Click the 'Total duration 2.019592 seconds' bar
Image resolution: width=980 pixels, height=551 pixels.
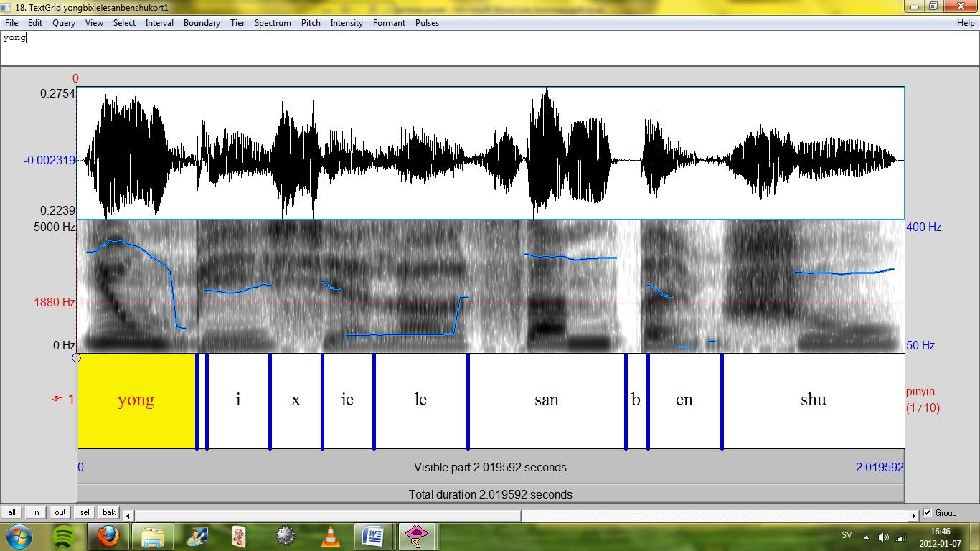[x=490, y=494]
